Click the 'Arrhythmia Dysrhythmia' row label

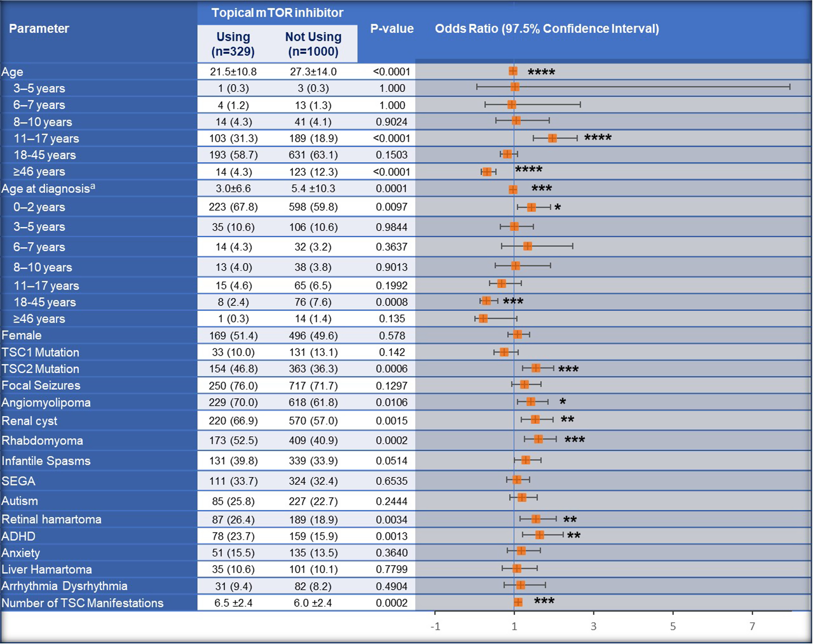coord(64,586)
